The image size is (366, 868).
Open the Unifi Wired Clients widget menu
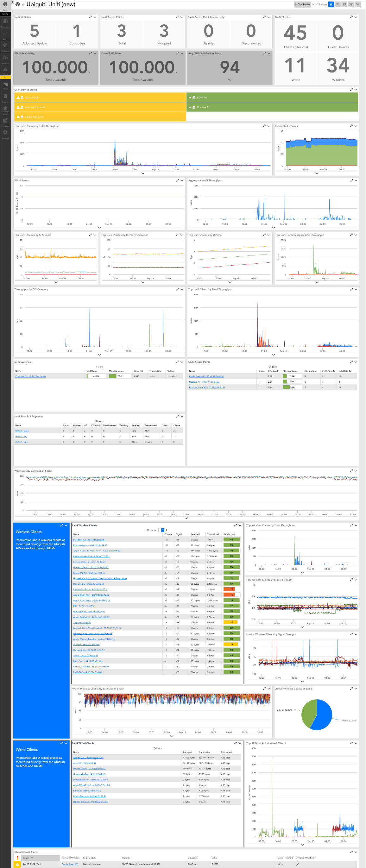(240, 743)
